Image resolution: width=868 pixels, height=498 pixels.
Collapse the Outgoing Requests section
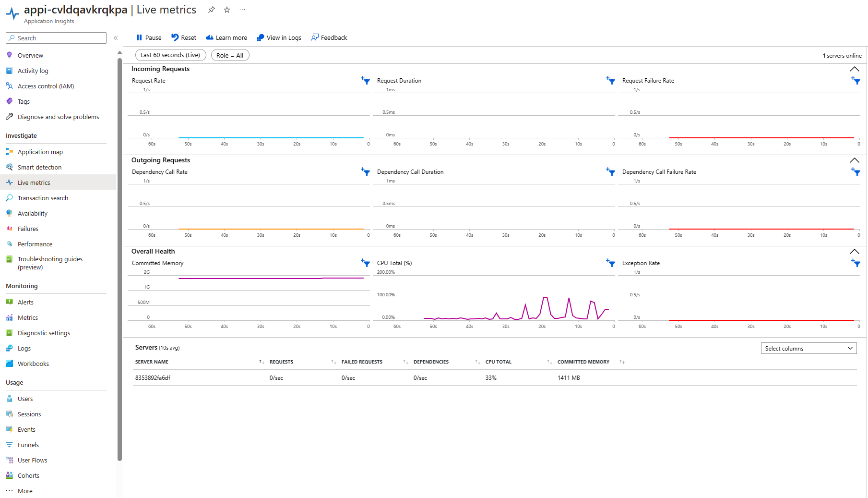coord(854,160)
